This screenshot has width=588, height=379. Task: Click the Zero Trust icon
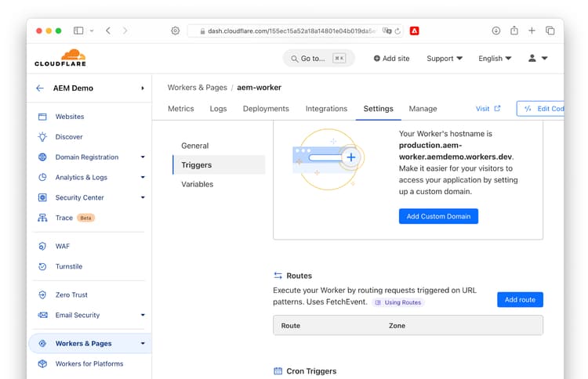[x=42, y=295]
